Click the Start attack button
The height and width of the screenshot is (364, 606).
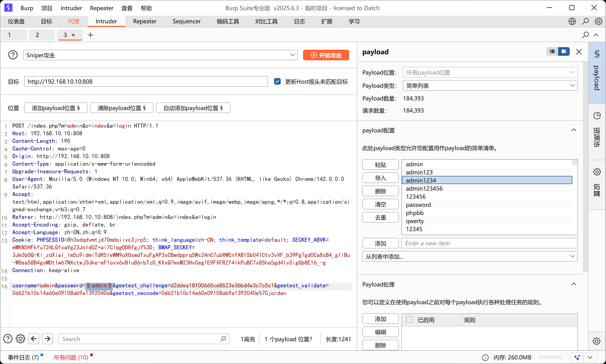[x=326, y=55]
